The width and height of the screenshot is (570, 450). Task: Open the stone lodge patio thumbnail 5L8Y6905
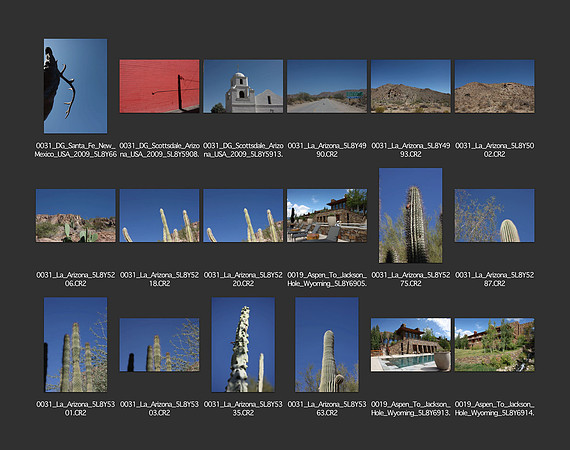[x=327, y=216]
